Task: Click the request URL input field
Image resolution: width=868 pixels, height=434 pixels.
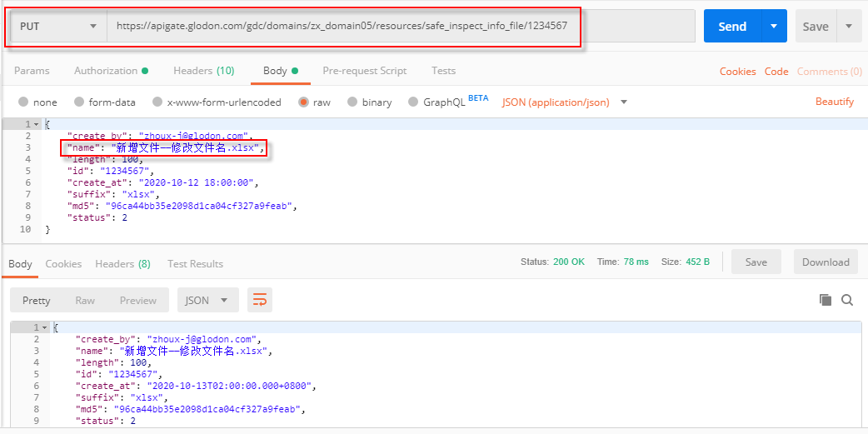Action: (400, 27)
